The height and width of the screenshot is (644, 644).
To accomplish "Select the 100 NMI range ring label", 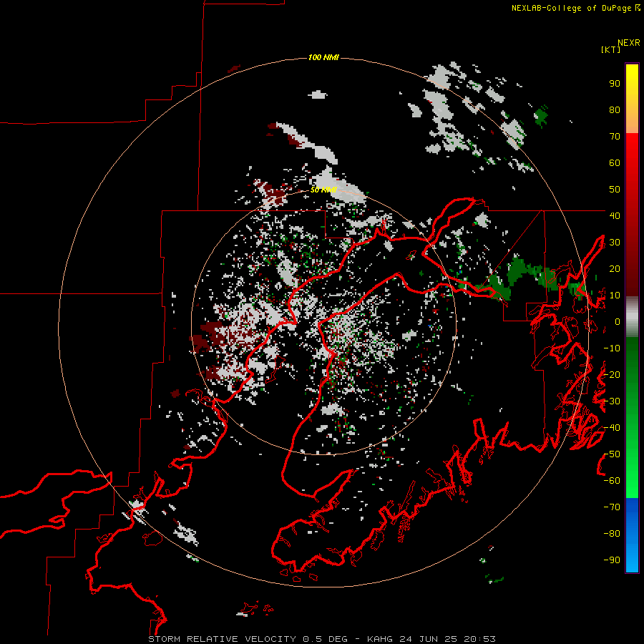I will (x=323, y=57).
